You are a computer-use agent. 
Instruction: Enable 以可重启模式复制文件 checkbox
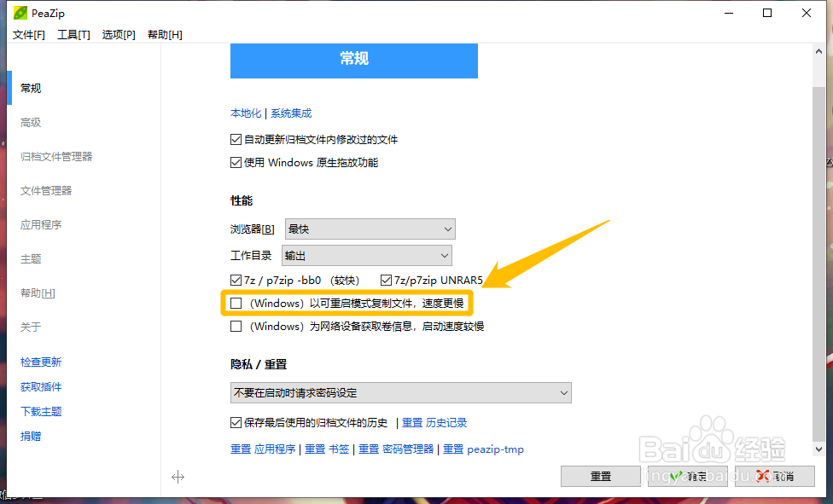coord(236,304)
